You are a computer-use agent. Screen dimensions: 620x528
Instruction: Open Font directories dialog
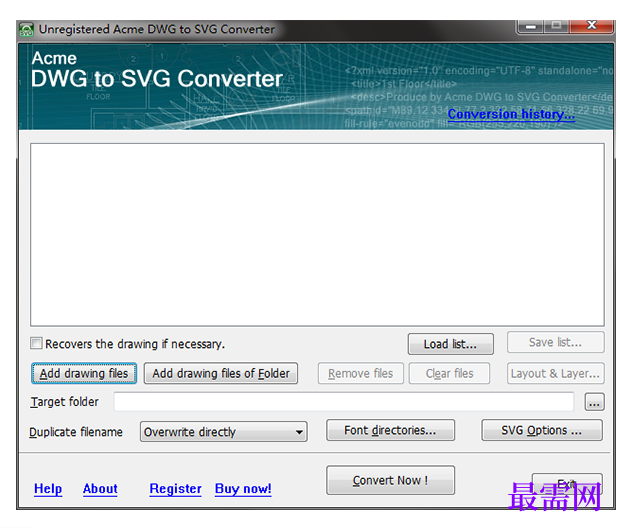[390, 430]
